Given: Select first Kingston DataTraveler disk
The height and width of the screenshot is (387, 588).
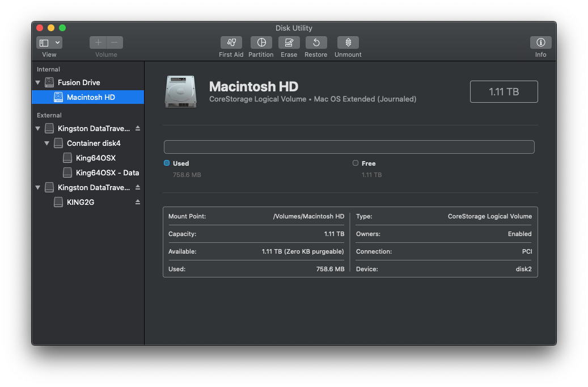Looking at the screenshot, I should pyautogui.click(x=88, y=128).
